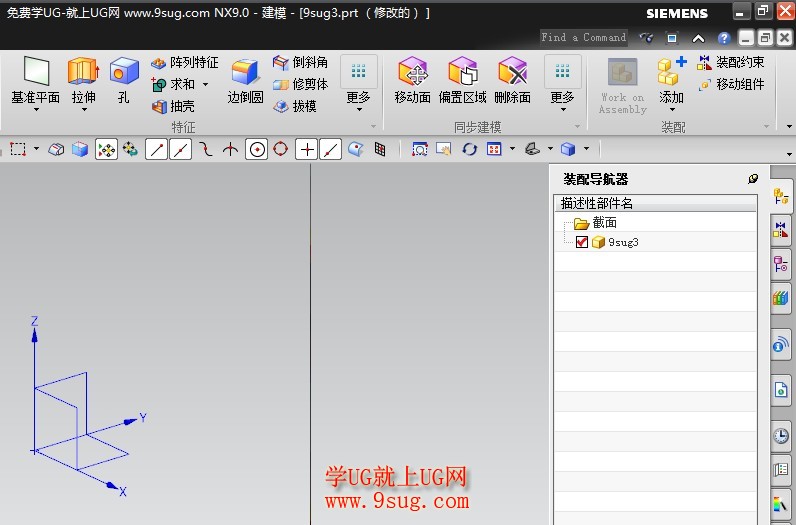
Task: Click the 移动组件 move component tool
Action: coord(731,84)
